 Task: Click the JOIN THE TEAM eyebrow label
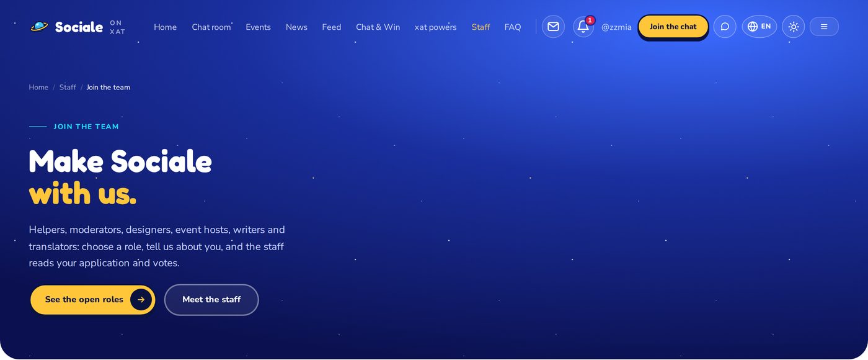click(86, 127)
